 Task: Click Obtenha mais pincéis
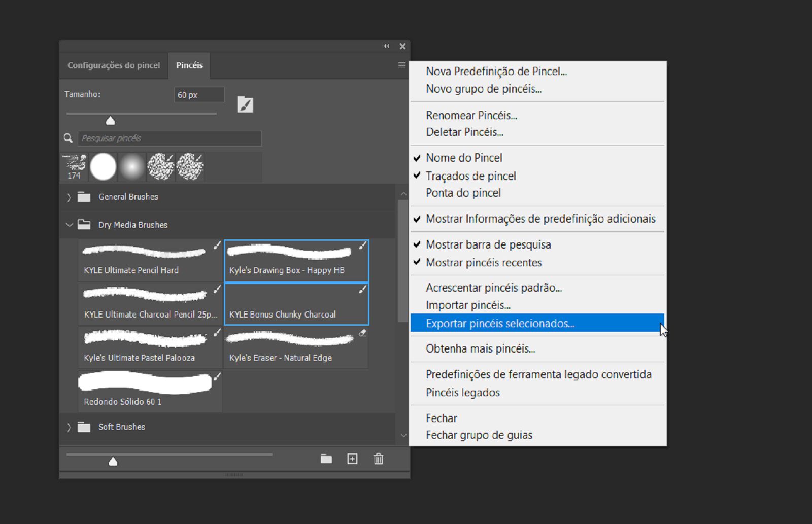(x=480, y=348)
